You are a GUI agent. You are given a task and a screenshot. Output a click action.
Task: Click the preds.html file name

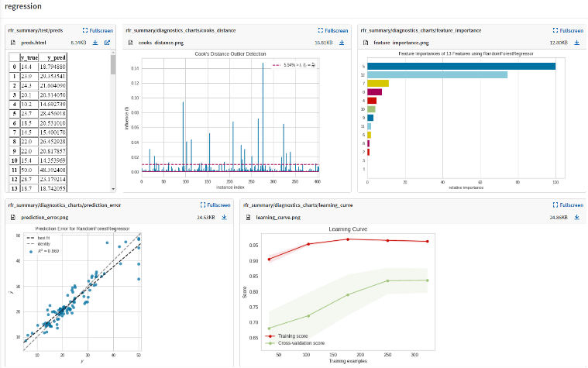[x=34, y=43]
